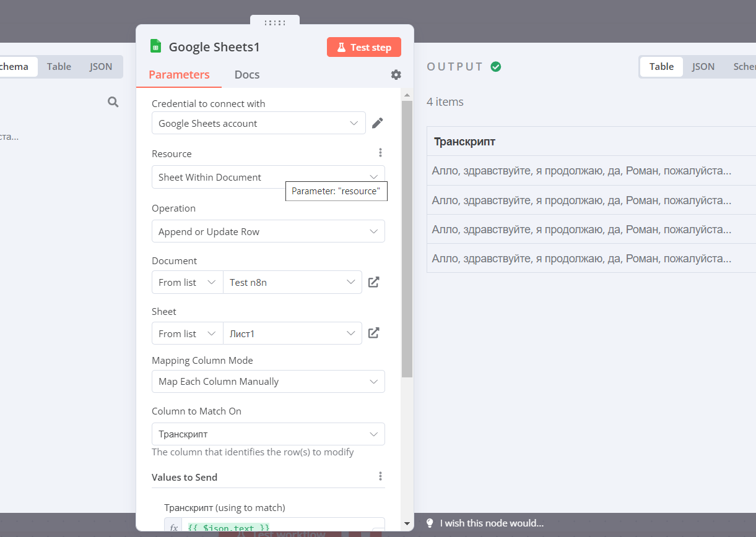Open Test n8n document dropdown
Image resolution: width=756 pixels, height=537 pixels.
292,282
